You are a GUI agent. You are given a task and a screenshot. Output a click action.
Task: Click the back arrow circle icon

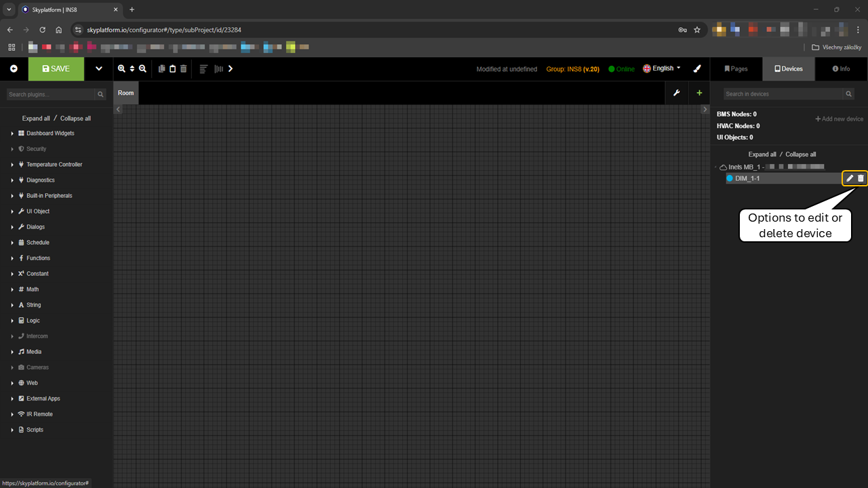(x=14, y=68)
